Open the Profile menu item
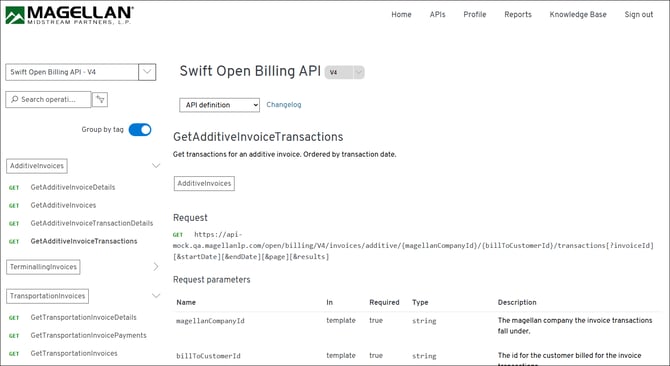Image resolution: width=670 pixels, height=366 pixels. coord(475,14)
